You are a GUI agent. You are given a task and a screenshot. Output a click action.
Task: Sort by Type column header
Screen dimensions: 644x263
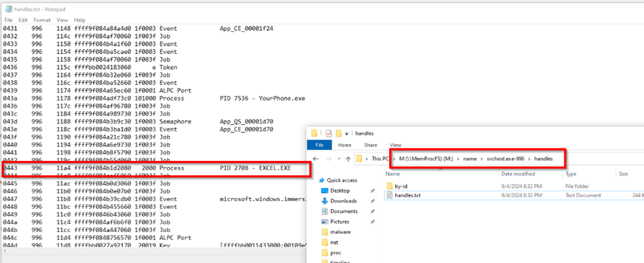coord(571,174)
